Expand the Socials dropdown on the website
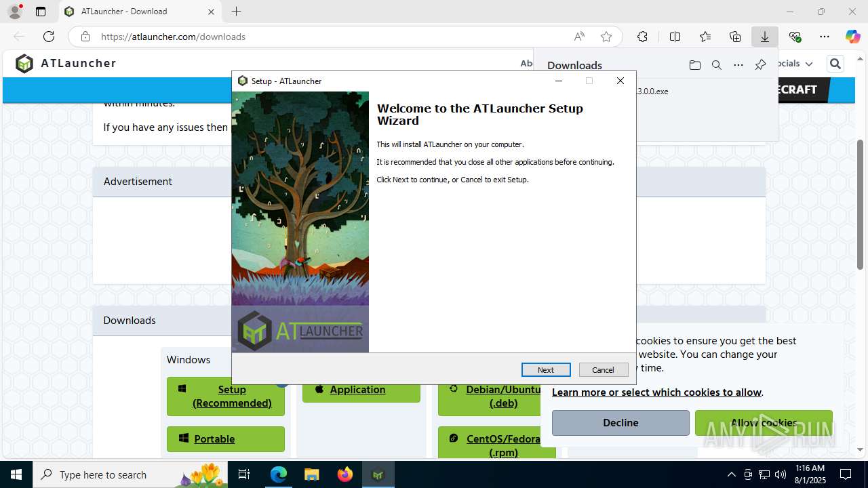 [x=793, y=64]
